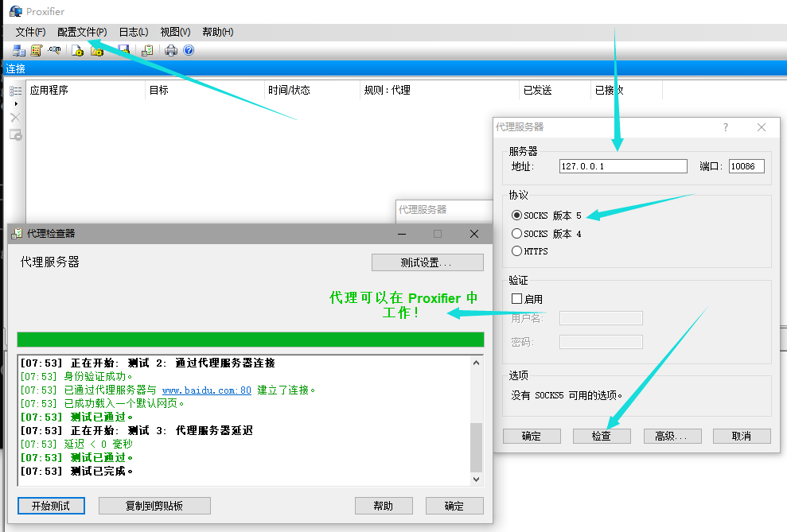Screen dimensions: 787x532
Task: Open the Proxification Rules scroll icon
Action: (x=37, y=50)
